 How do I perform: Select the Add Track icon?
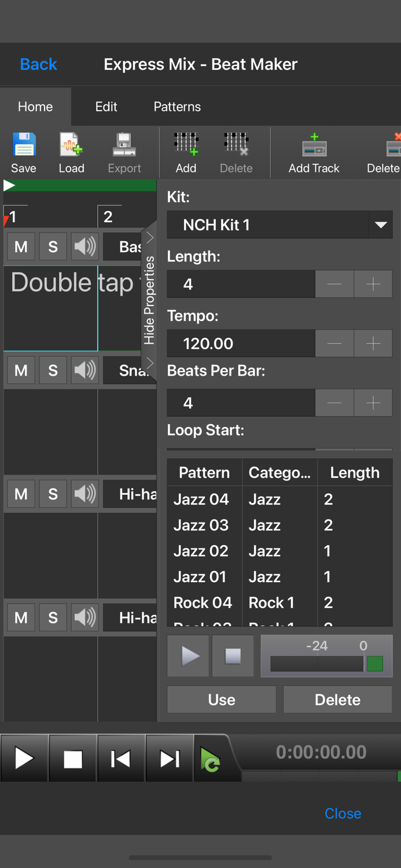pos(314,152)
